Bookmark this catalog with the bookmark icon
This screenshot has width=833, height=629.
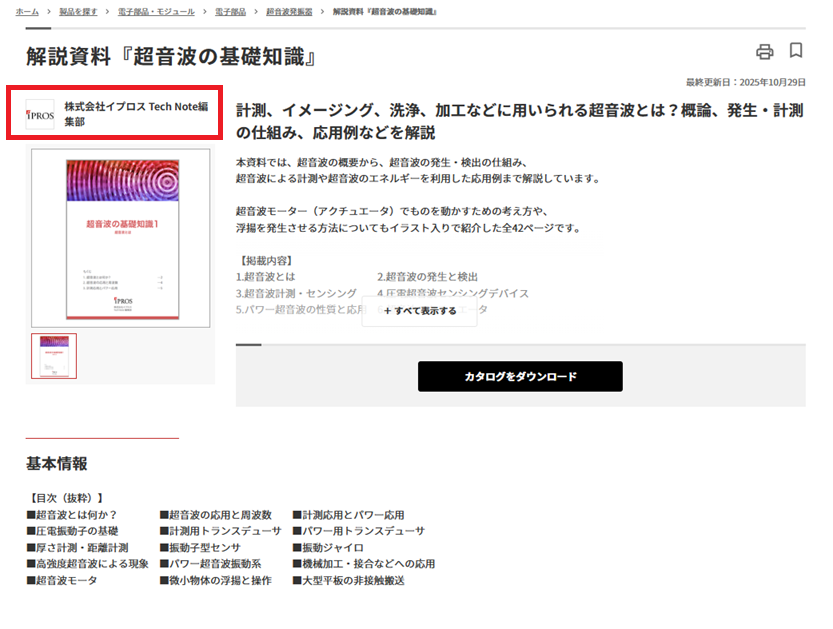tap(796, 51)
